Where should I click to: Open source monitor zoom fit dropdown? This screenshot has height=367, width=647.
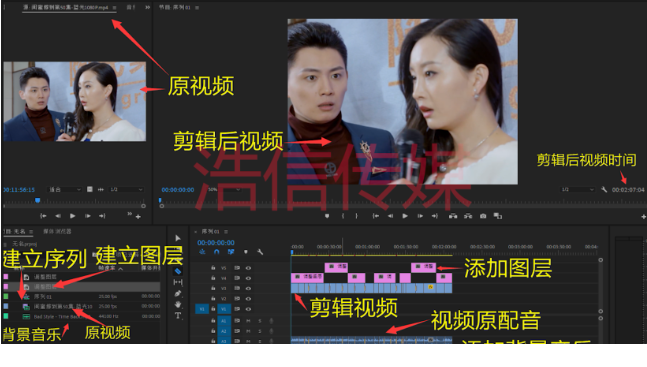coord(65,189)
